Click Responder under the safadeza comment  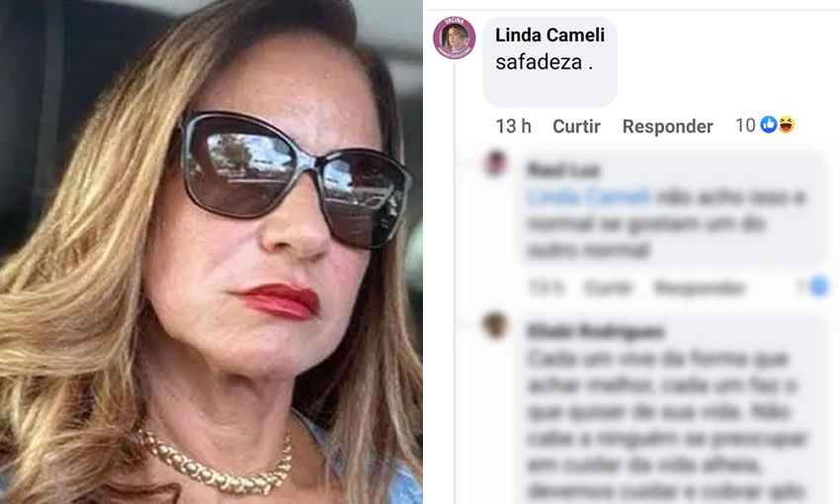pyautogui.click(x=667, y=126)
